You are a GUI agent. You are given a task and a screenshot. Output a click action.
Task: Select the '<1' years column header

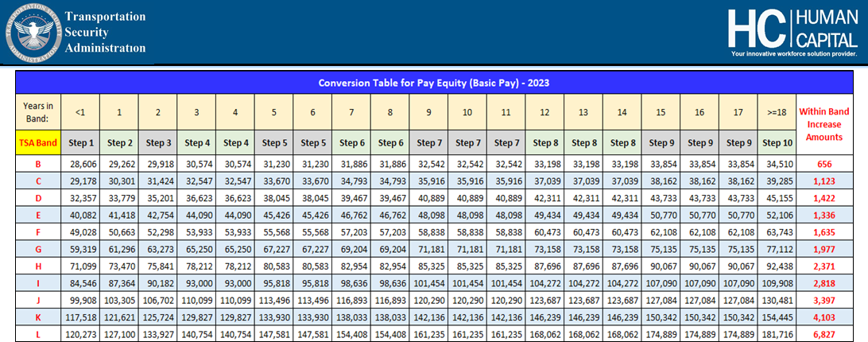click(80, 112)
